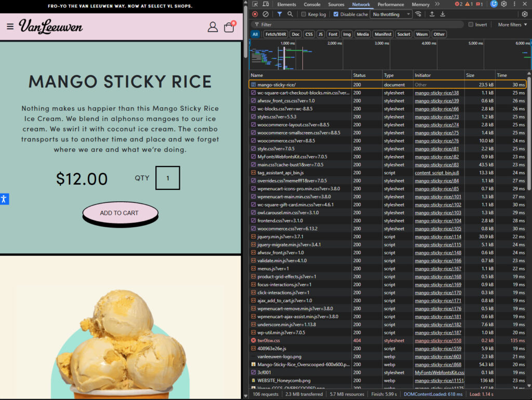Screen dimensions: 532x400
Task: Filter requests by Fetch/XHR
Action: click(x=275, y=34)
